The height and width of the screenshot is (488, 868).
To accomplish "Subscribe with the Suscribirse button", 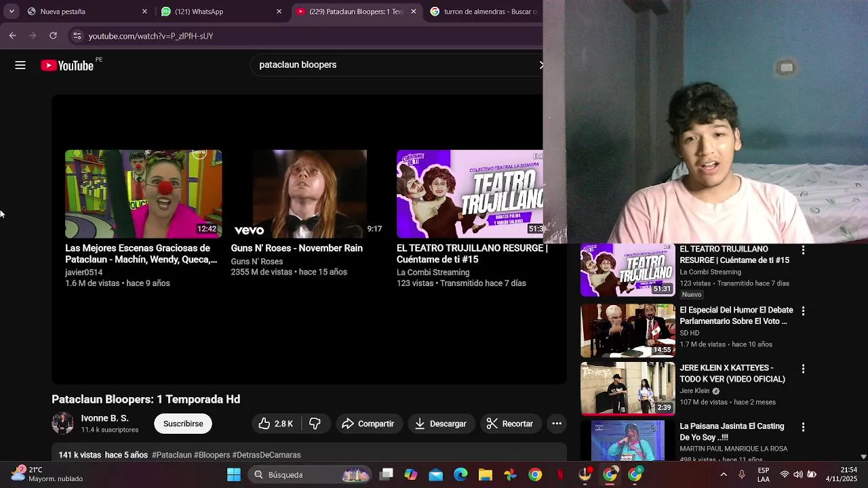I will [183, 424].
